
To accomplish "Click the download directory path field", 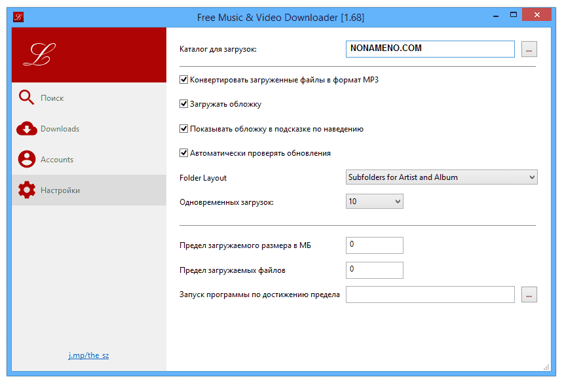I will tap(430, 49).
